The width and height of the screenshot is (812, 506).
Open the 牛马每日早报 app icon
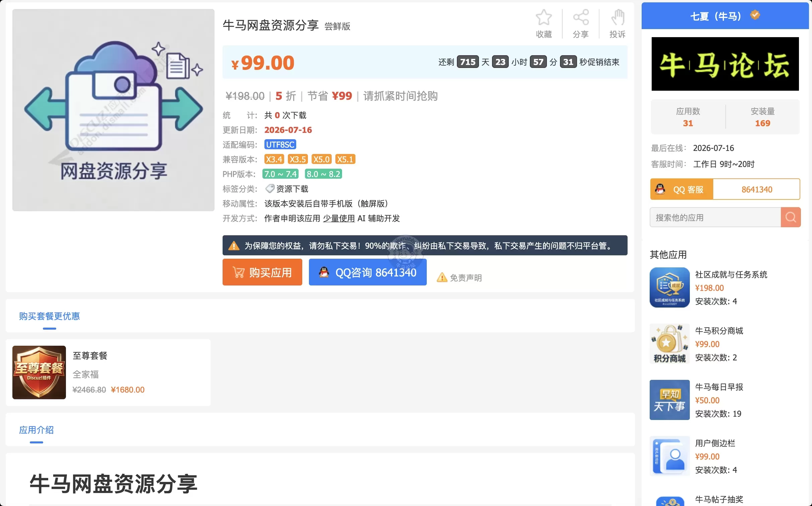coord(669,400)
